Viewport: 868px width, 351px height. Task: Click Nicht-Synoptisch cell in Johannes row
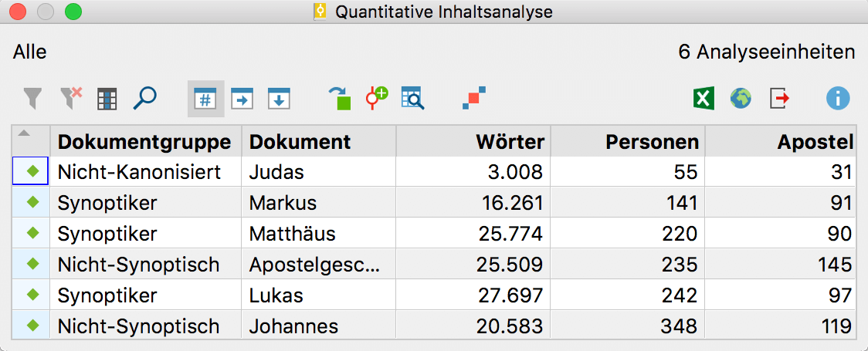[146, 326]
